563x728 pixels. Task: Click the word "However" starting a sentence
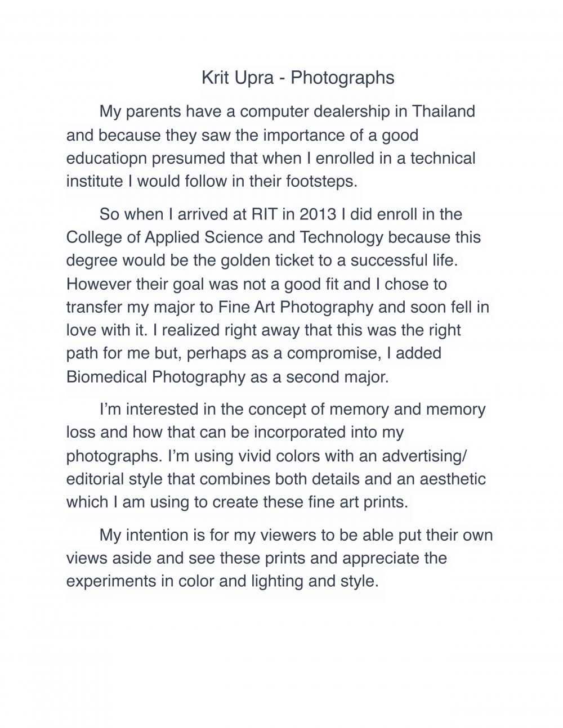pos(99,284)
